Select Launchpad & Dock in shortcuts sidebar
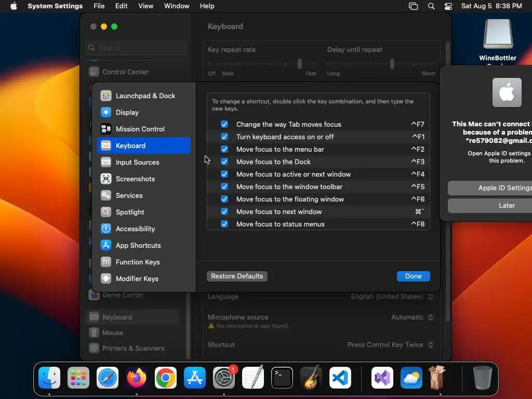This screenshot has height=399, width=532. 144,96
